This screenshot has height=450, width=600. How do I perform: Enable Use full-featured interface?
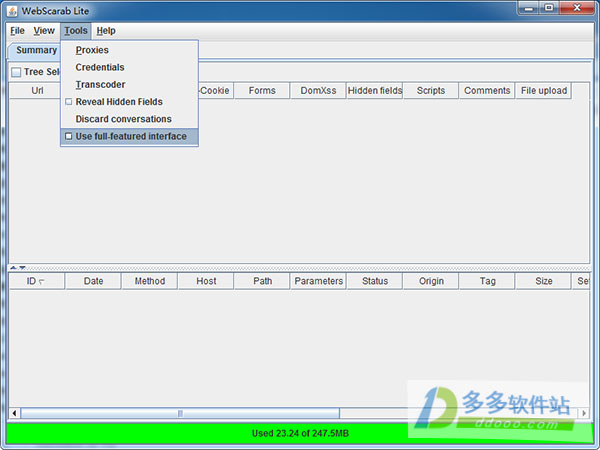point(129,137)
